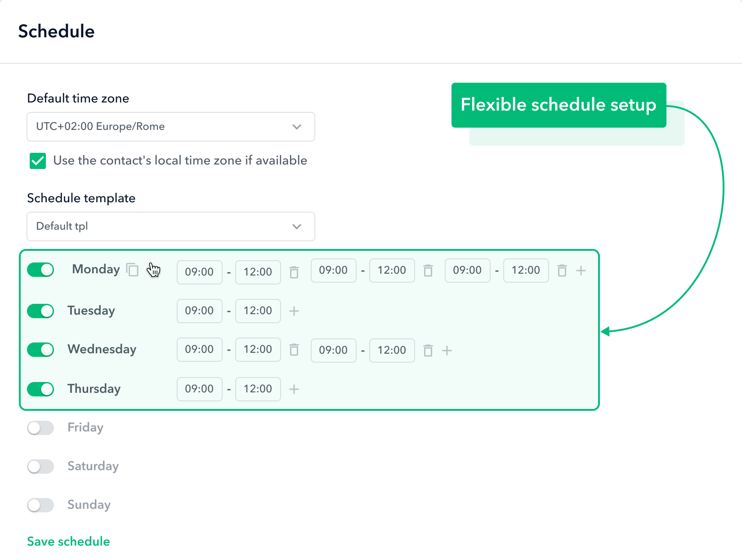742x560 pixels.
Task: Add another time slot to Monday
Action: (x=581, y=271)
